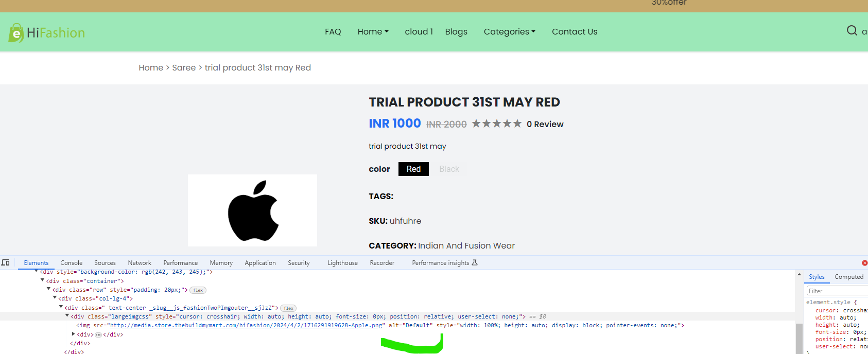Image resolution: width=868 pixels, height=354 pixels.
Task: Click the red error indicator in DevTools
Action: point(864,263)
